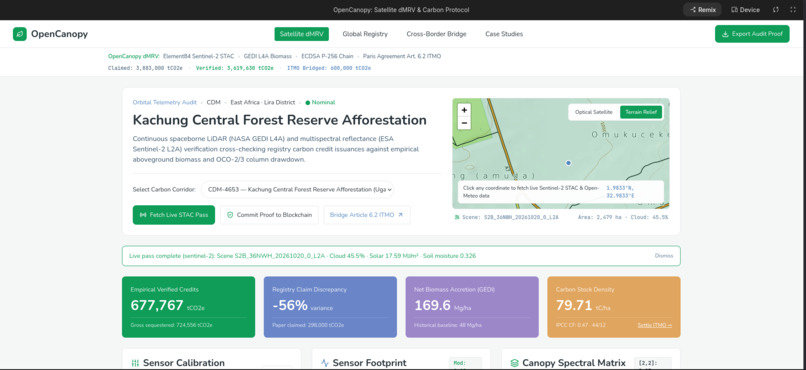The width and height of the screenshot is (806, 370).
Task: Click the OpenCanopy brand name
Action: [59, 34]
